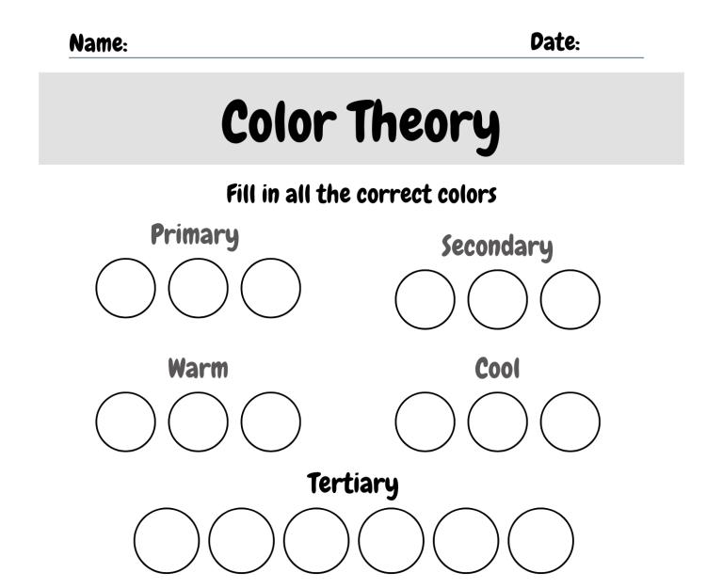The width and height of the screenshot is (723, 588).
Task: Select the Primary heading label
Action: tap(195, 235)
